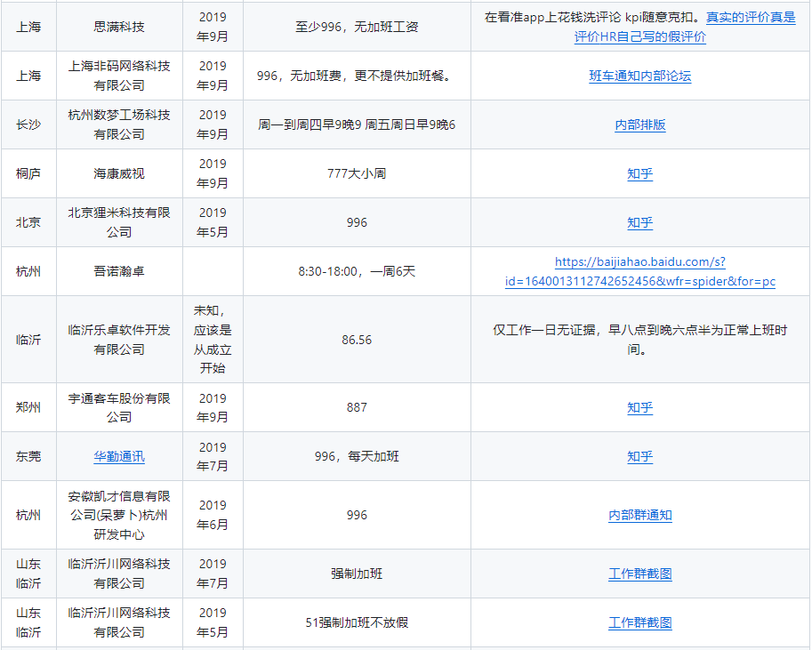Click the 2019年5月 date for 北京狸米科技
Viewport: 812px width, 650px height.
pos(213,222)
